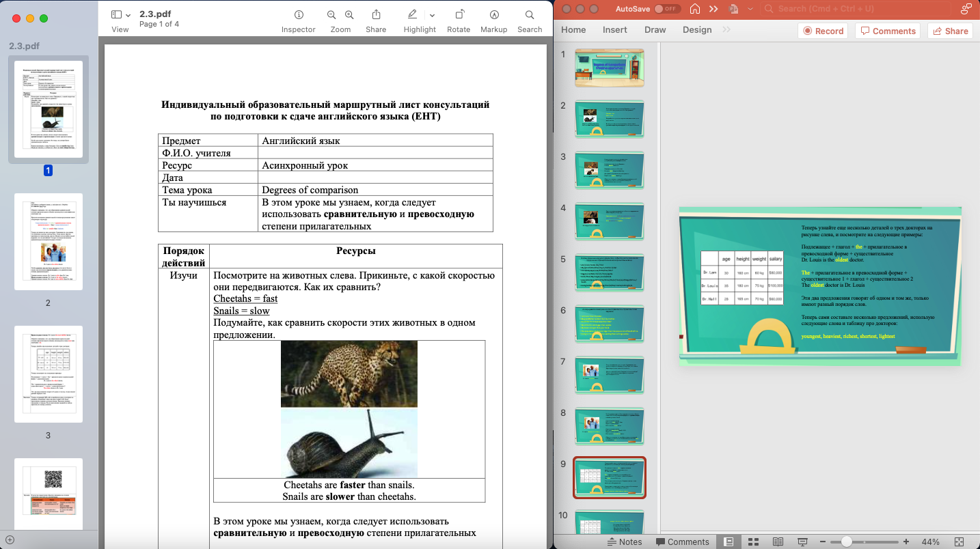This screenshot has height=549, width=980.
Task: Click the Share button in PowerPoint
Action: 950,31
